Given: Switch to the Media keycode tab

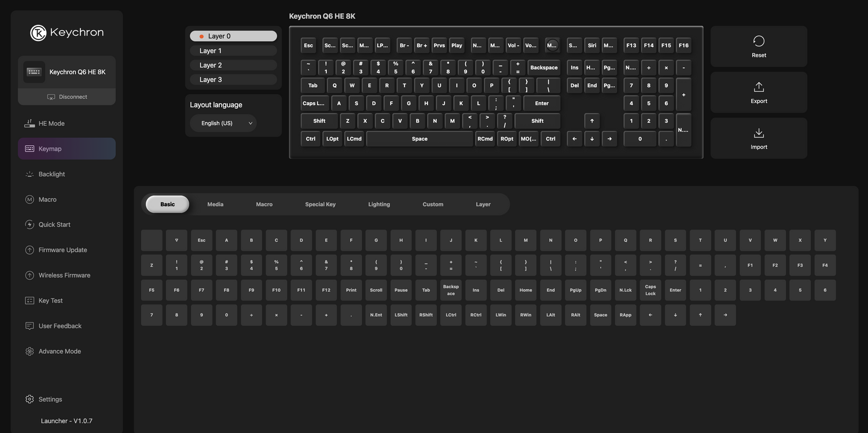Looking at the screenshot, I should (x=215, y=204).
